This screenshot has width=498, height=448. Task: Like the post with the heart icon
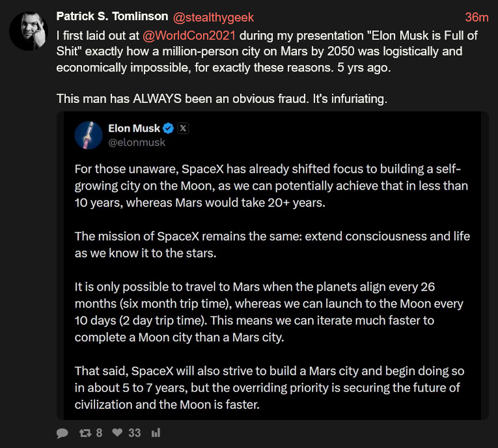click(117, 432)
